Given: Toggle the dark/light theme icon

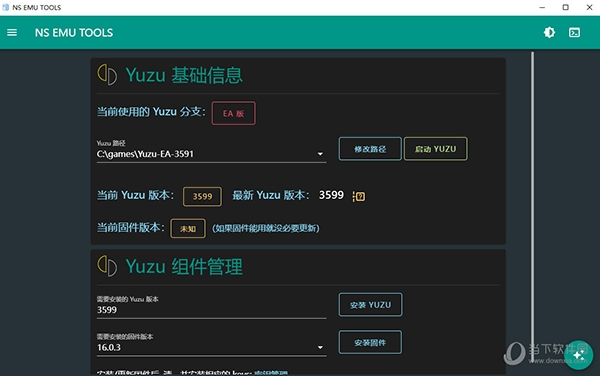Looking at the screenshot, I should click(x=549, y=33).
